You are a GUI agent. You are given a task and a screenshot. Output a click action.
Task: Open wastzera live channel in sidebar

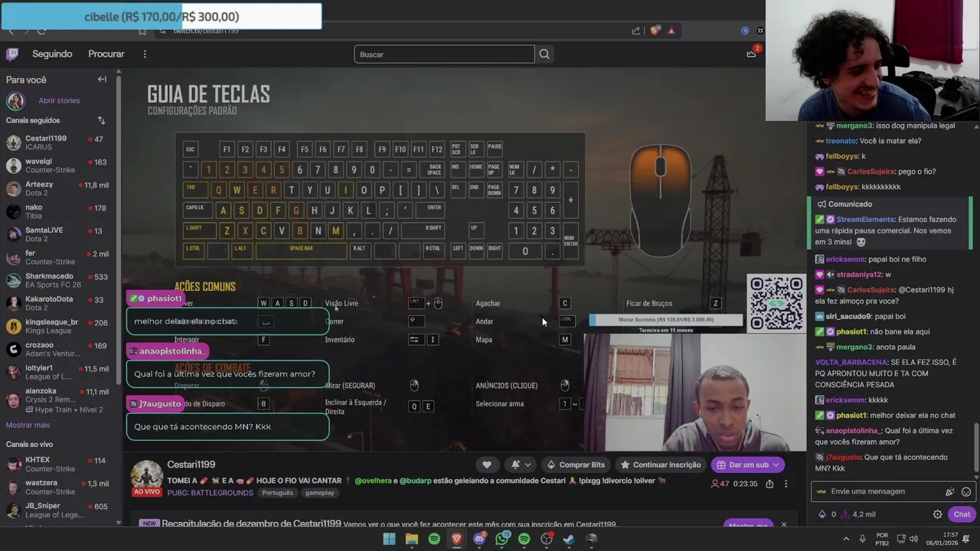(x=58, y=487)
